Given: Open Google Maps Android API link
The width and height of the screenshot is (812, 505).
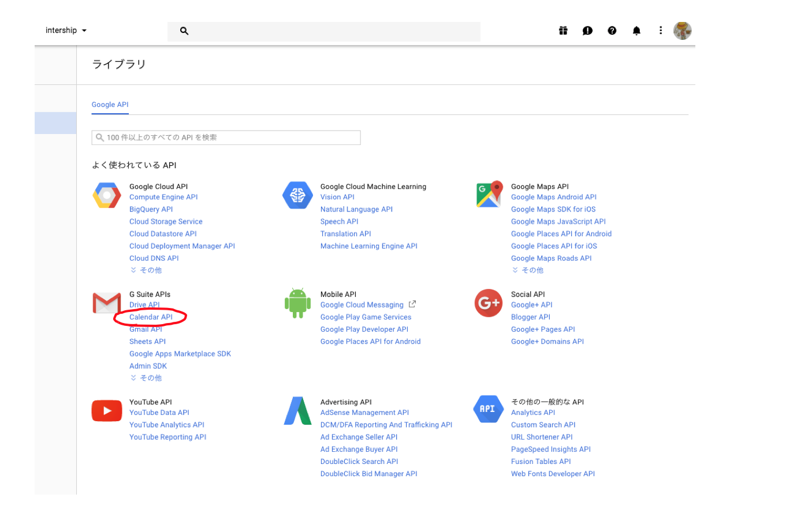Looking at the screenshot, I should point(554,197).
